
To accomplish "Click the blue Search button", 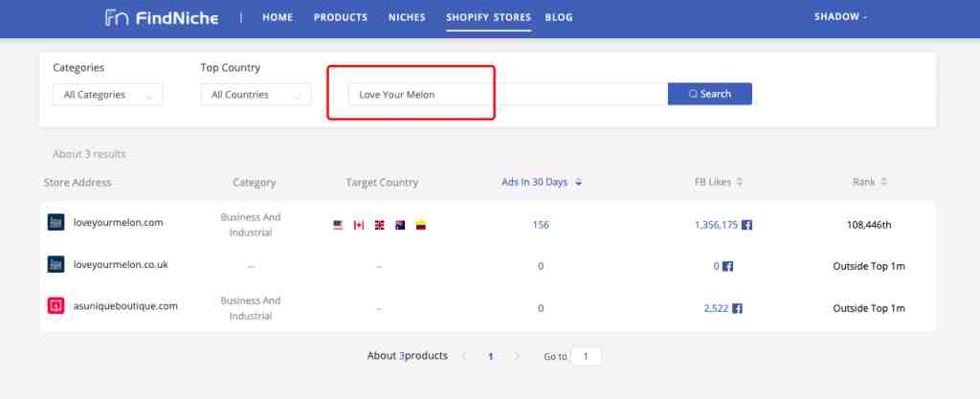I will [709, 95].
